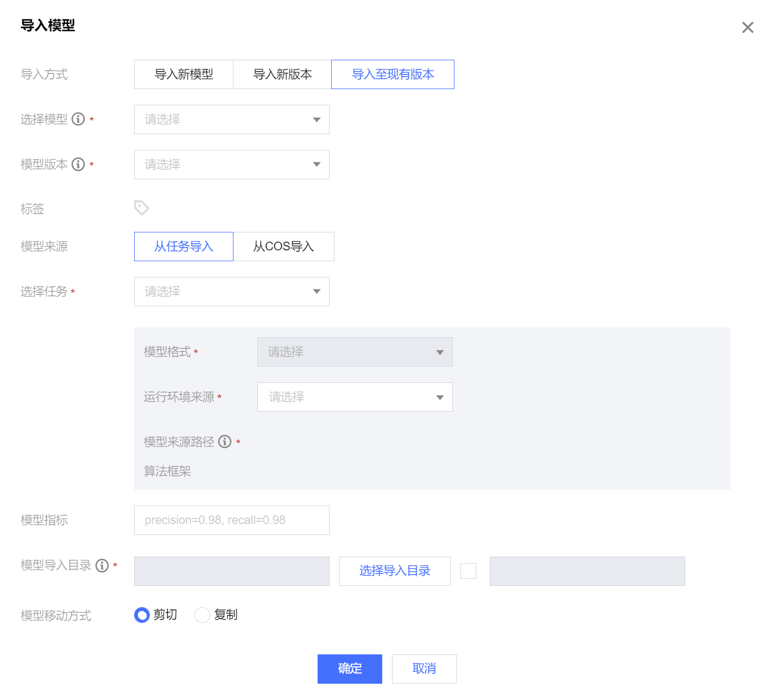This screenshot has width=765, height=700.
Task: Click the info icon beside 模型来源路径
Action: (225, 442)
